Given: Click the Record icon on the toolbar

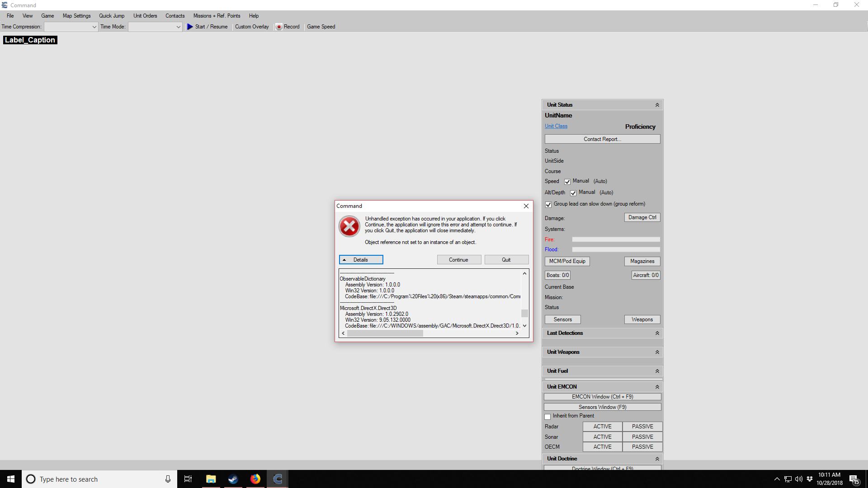Looking at the screenshot, I should pos(279,27).
